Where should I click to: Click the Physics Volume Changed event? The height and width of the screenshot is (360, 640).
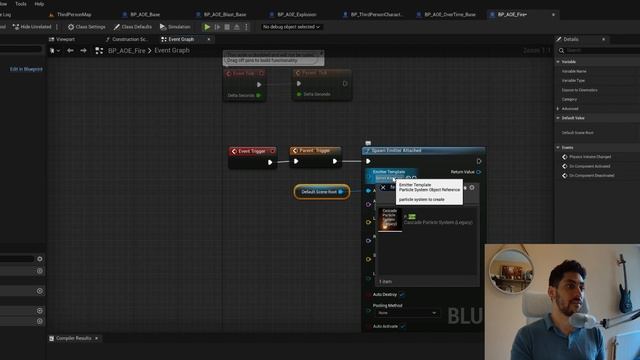[590, 157]
